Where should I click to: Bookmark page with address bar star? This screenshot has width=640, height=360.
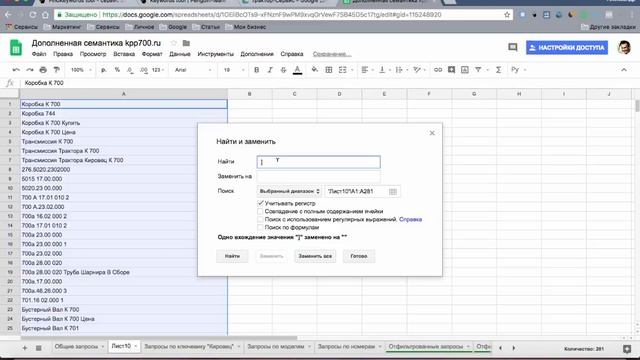(x=507, y=15)
